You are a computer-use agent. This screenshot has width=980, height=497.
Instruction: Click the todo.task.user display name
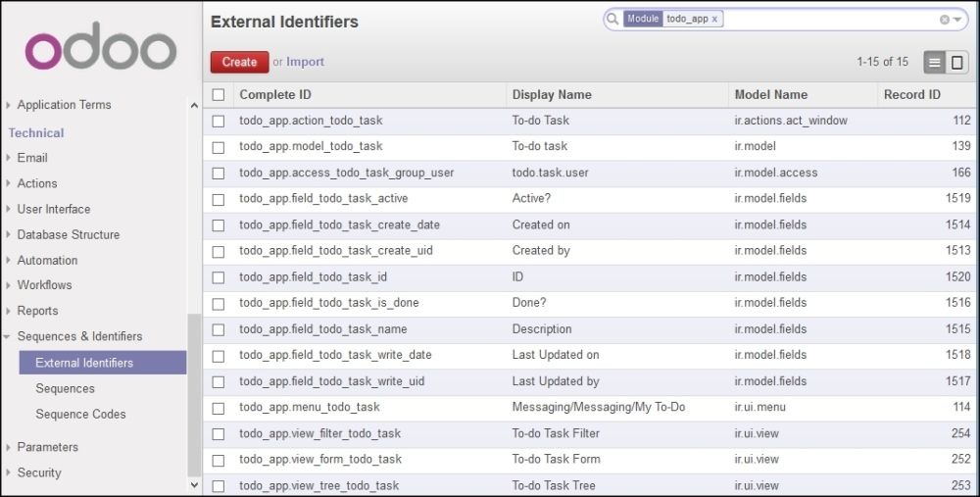550,173
